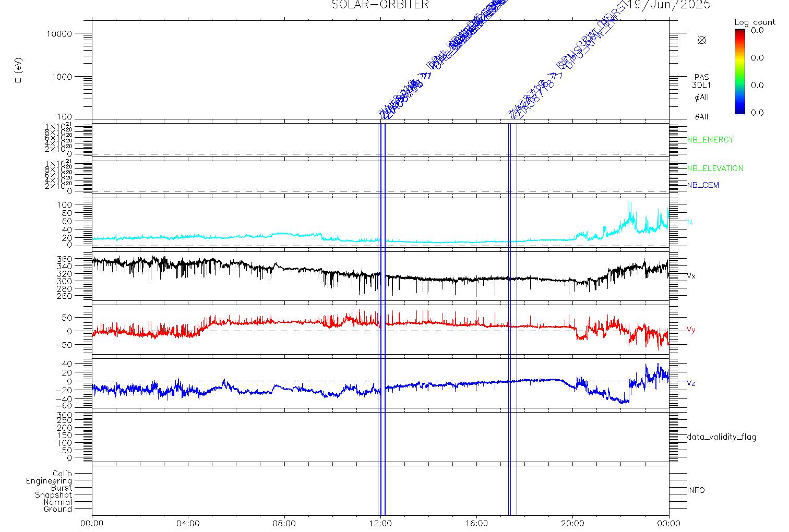Click the θAll elevation label
This screenshot has width=789, height=532.
tap(702, 117)
